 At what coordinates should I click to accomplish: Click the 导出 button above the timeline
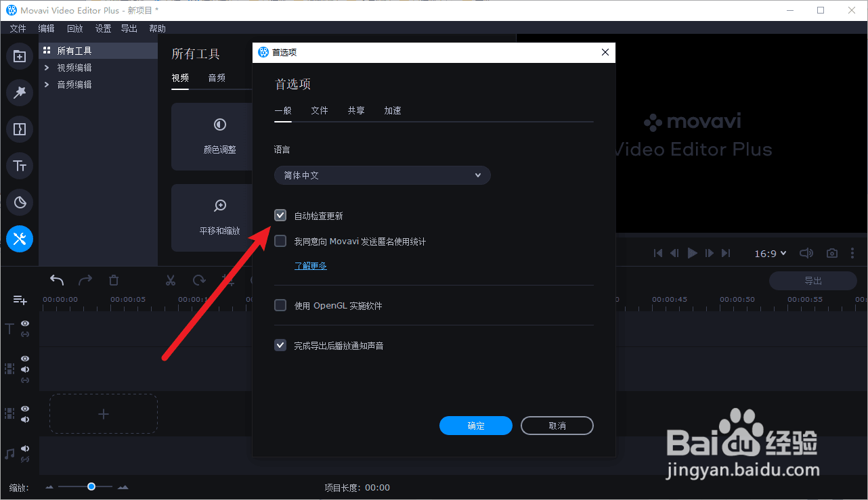tap(813, 281)
